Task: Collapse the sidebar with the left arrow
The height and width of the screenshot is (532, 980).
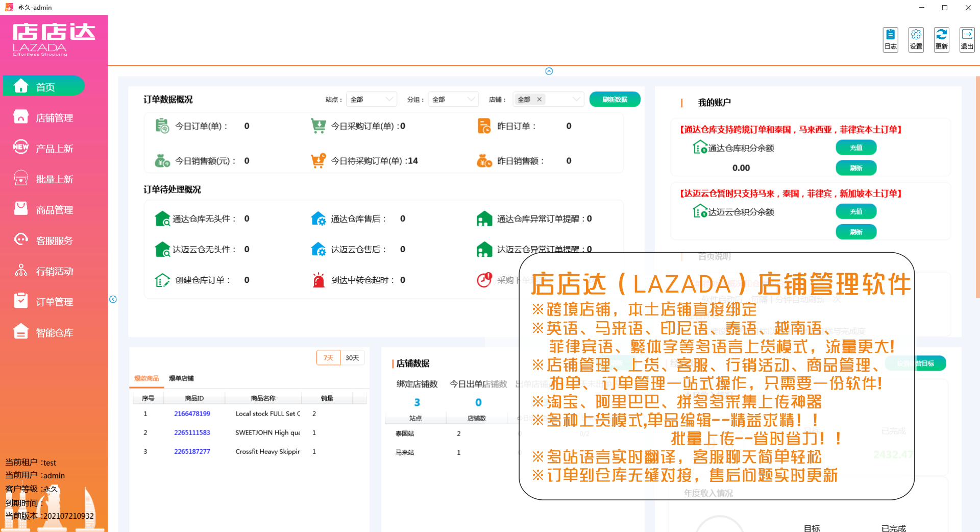Action: pos(113,299)
